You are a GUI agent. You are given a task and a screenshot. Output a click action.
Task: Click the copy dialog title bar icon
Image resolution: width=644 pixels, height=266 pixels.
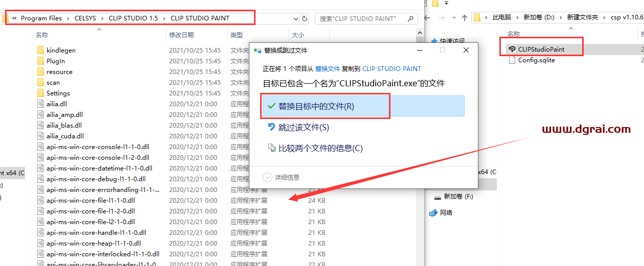(258, 51)
